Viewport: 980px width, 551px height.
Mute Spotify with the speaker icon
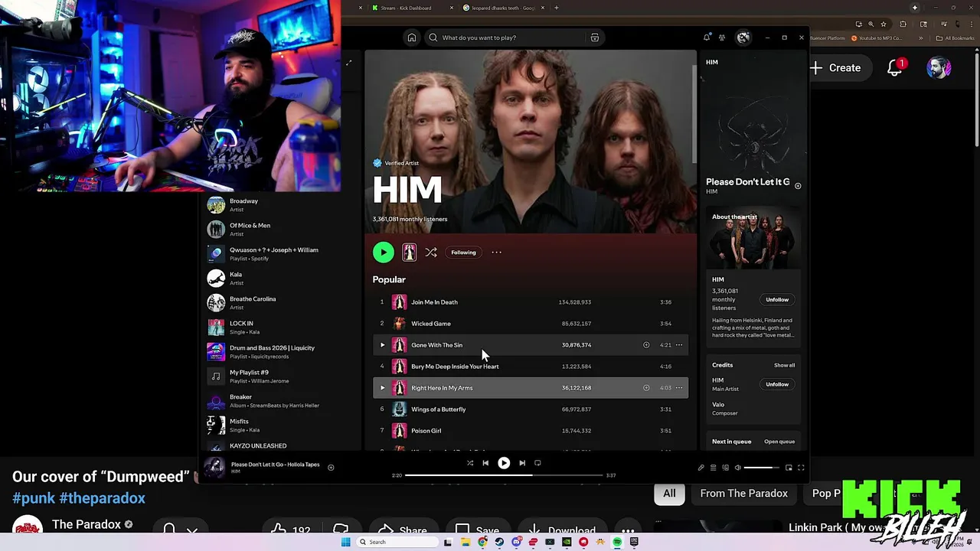coord(738,468)
